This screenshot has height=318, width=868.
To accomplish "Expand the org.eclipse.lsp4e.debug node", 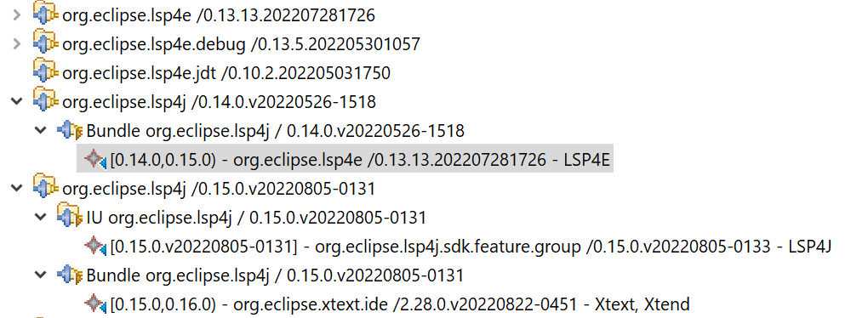I will coord(17,43).
